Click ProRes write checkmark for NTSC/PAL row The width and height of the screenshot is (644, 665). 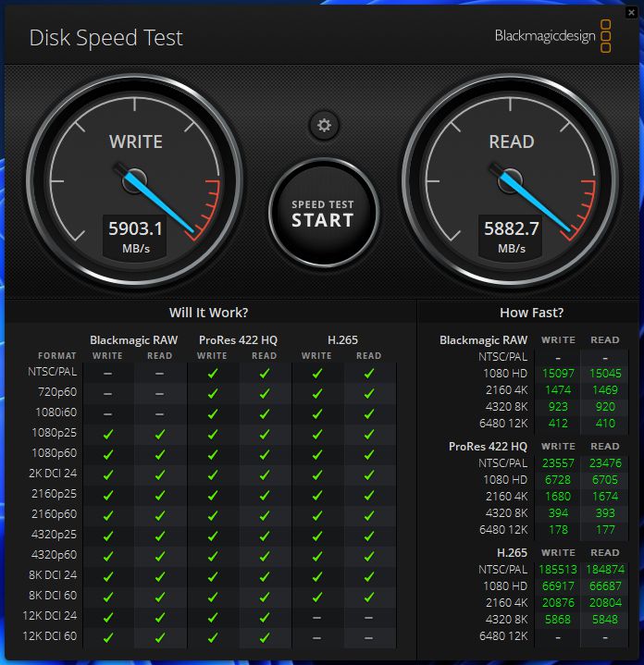click(x=213, y=374)
